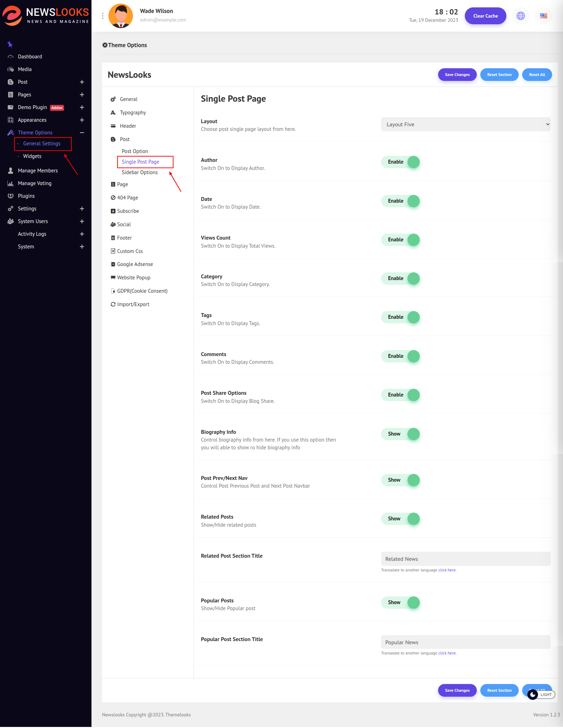Open Dashboard from the sidebar
563x728 pixels.
30,57
